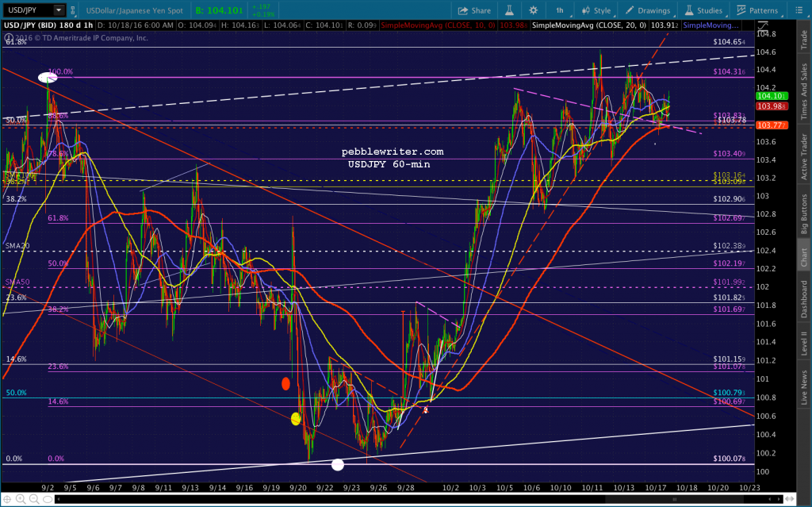Open the Live News side tab
This screenshot has height=507, width=812.
click(x=804, y=387)
